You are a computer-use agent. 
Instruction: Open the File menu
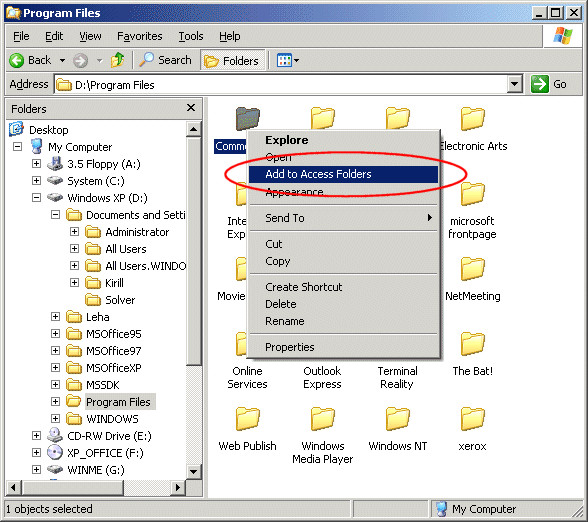(x=21, y=36)
